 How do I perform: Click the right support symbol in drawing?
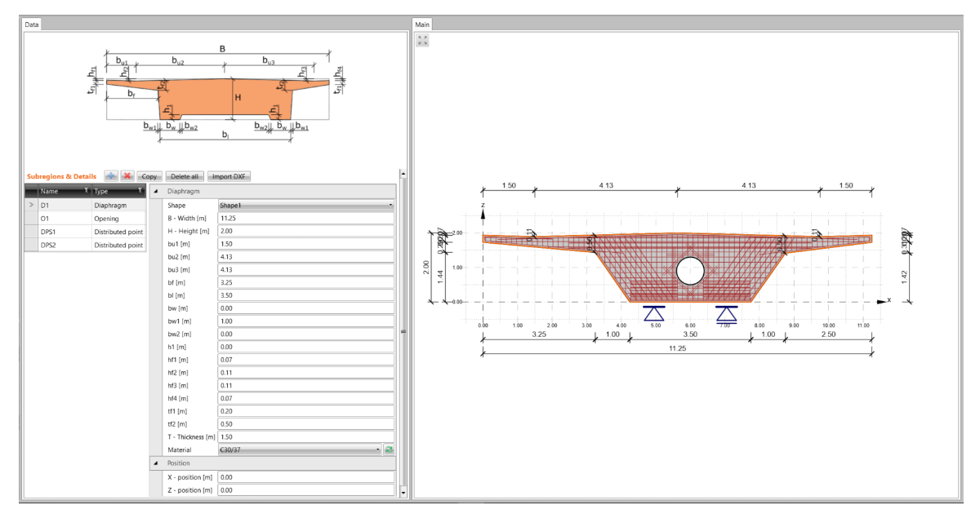click(x=726, y=314)
